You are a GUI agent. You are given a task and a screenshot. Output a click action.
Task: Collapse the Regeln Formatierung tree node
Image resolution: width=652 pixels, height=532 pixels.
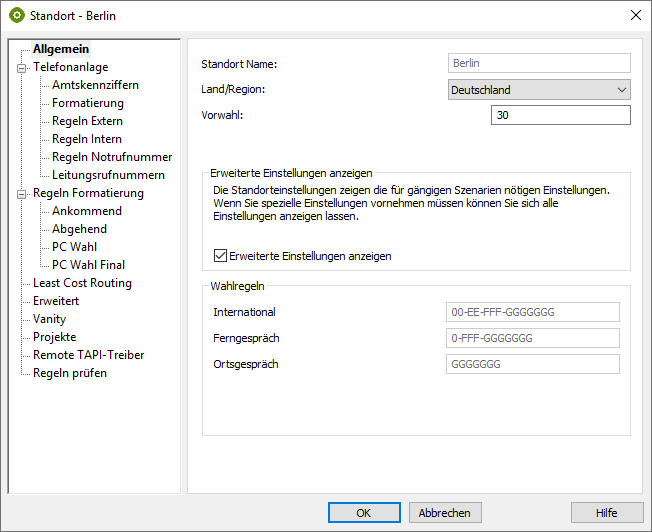pos(19,194)
